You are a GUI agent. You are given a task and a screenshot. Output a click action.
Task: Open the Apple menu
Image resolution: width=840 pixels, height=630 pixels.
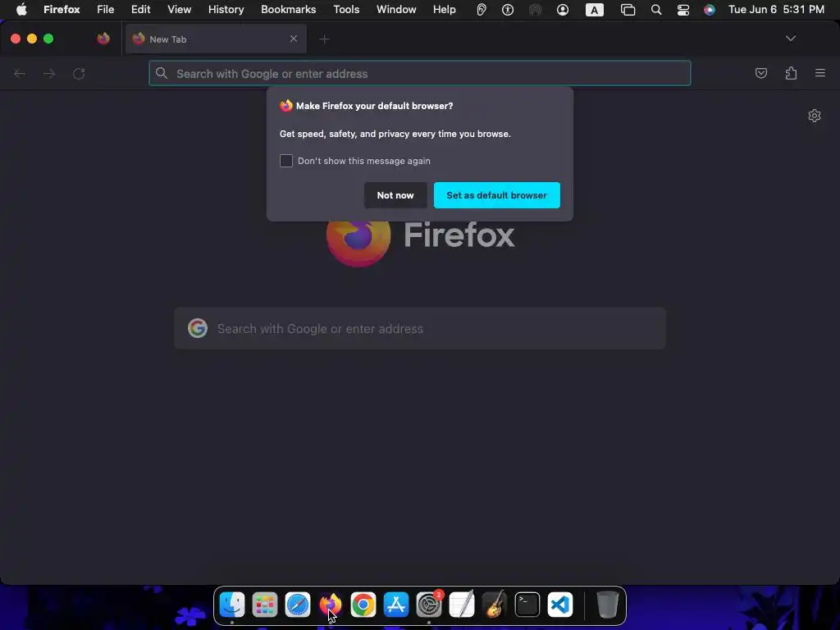[x=21, y=9]
